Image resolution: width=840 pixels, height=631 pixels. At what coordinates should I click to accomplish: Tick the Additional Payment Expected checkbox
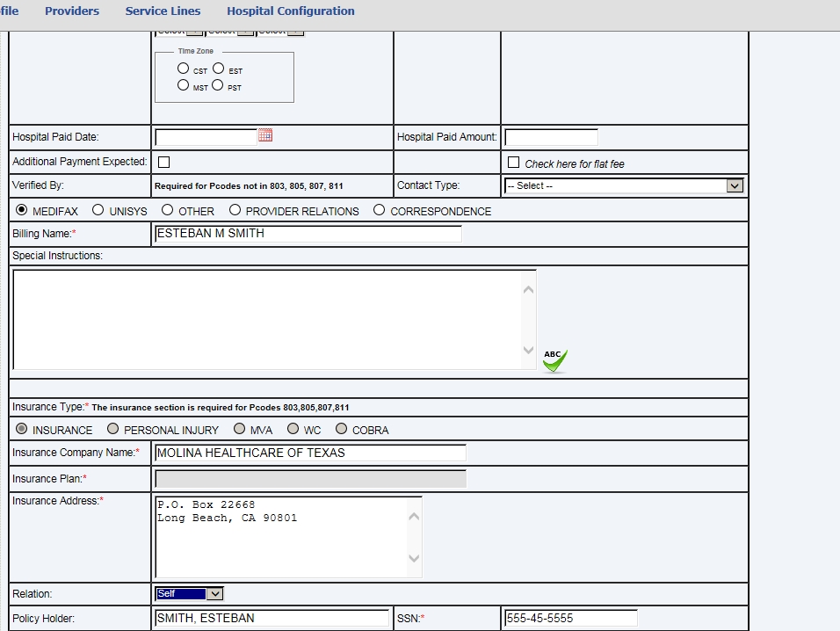(163, 162)
